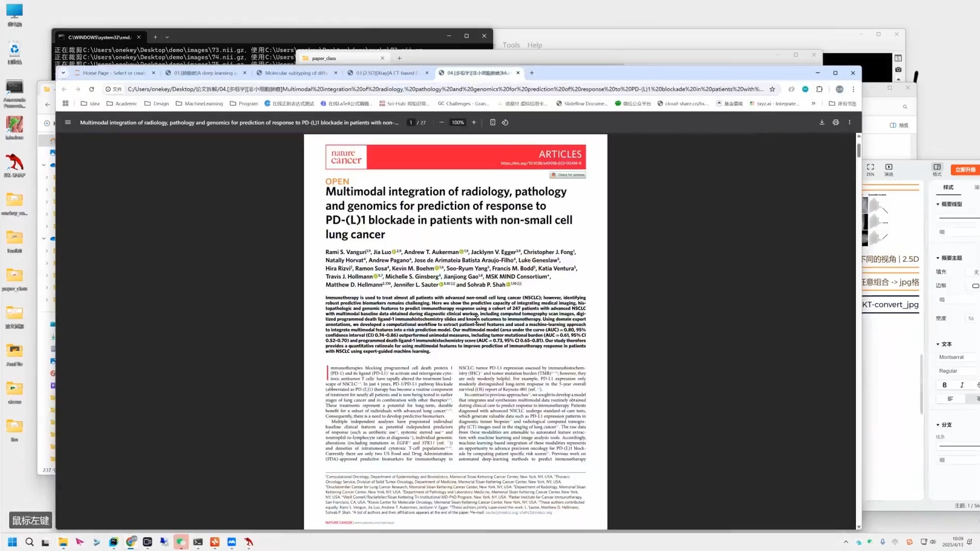Expand the hidden bookmarks overflow chevron
The width and height of the screenshot is (980, 551).
click(813, 104)
